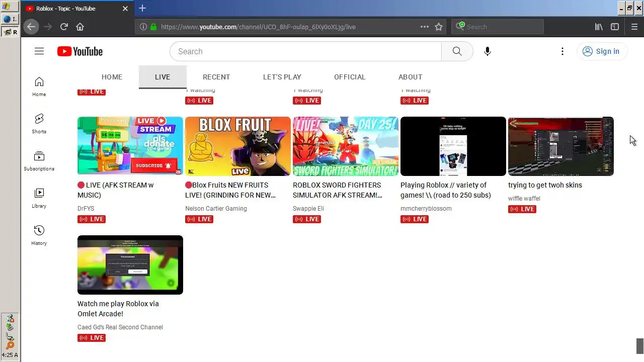Open the YouTube guide hamburger menu

pos(39,51)
